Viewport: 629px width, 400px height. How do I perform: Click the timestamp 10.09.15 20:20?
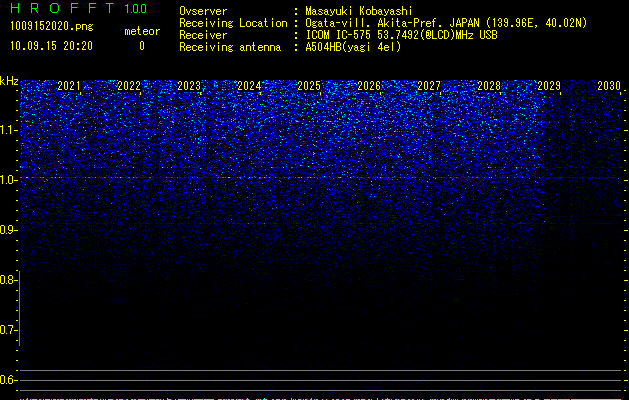tap(51, 46)
